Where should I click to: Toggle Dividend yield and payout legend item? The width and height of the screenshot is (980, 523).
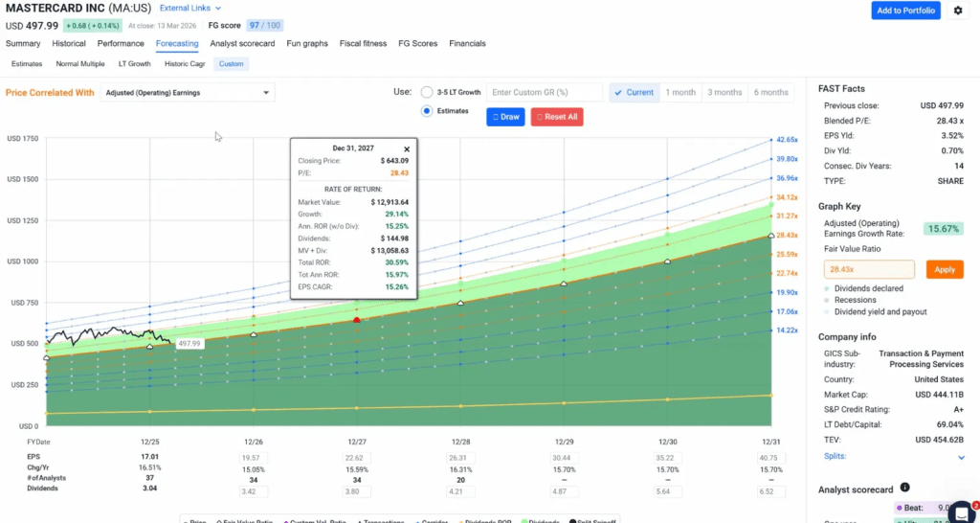(x=826, y=312)
